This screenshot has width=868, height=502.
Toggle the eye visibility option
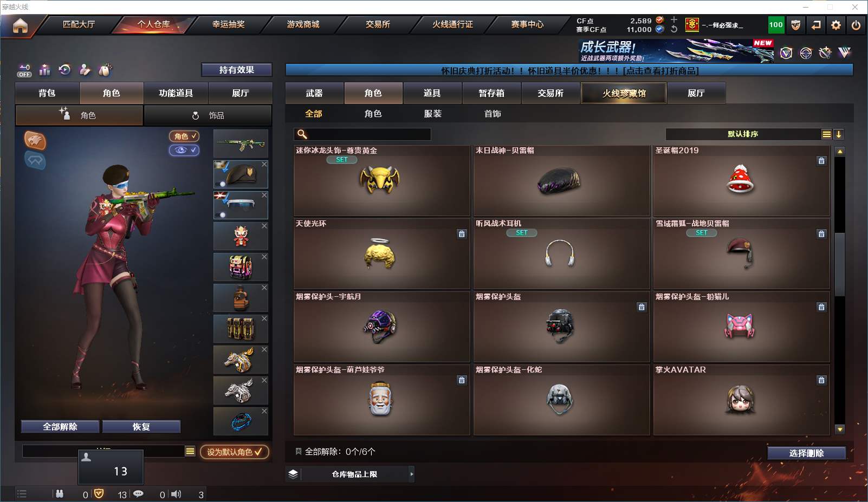coord(184,150)
